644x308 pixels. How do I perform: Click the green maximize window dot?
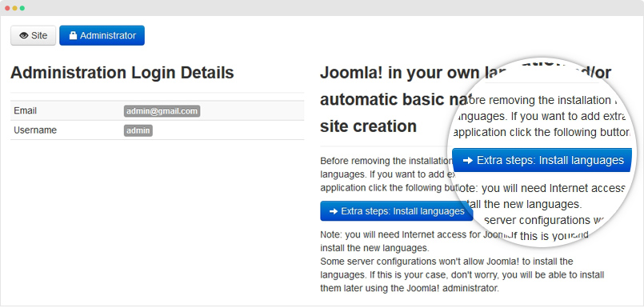coord(22,8)
